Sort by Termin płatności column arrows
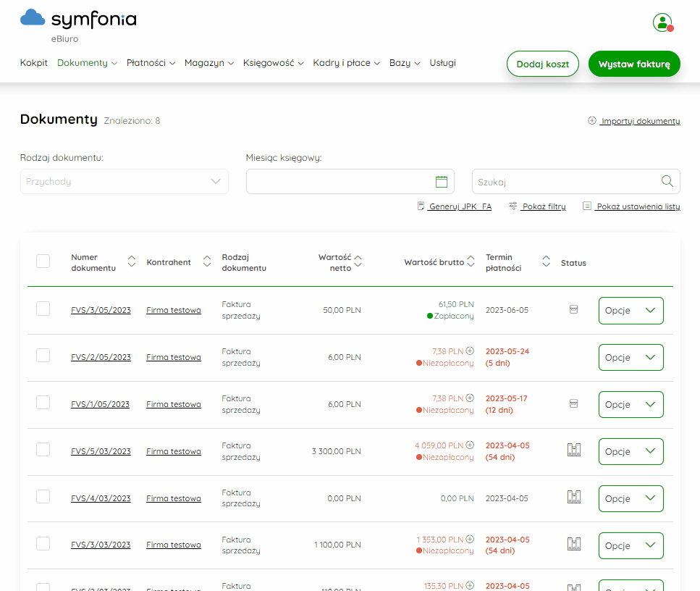The image size is (700, 591). tap(546, 261)
